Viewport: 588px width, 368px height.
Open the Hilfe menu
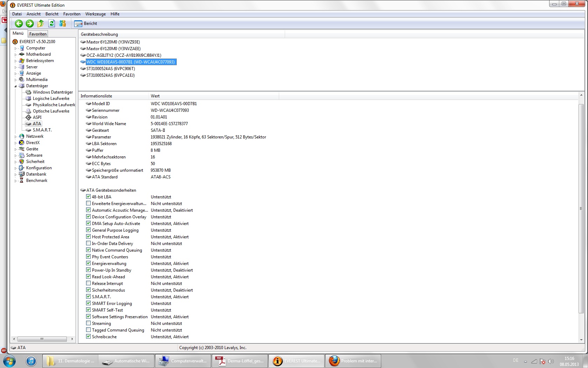point(115,14)
